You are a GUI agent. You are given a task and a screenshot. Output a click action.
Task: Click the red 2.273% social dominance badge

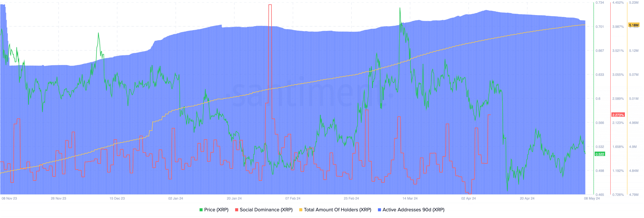pos(618,115)
